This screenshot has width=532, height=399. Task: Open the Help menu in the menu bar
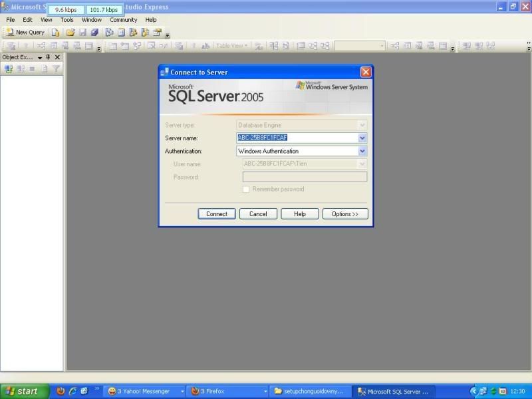[151, 20]
